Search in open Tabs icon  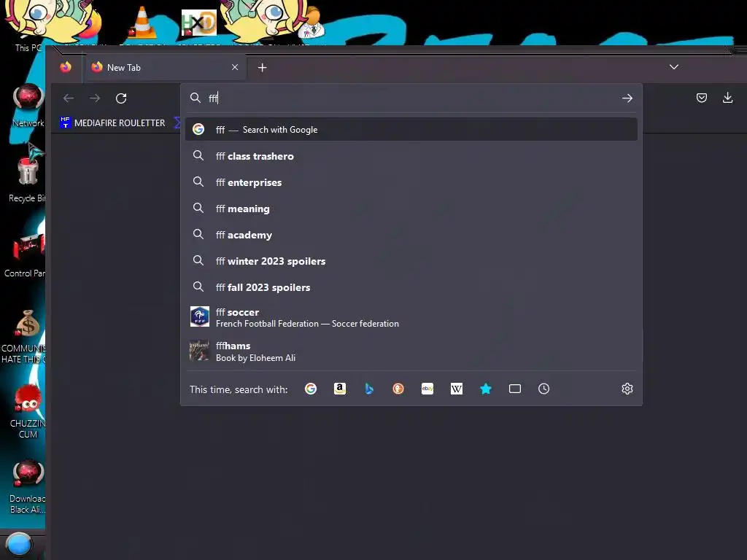(x=515, y=389)
